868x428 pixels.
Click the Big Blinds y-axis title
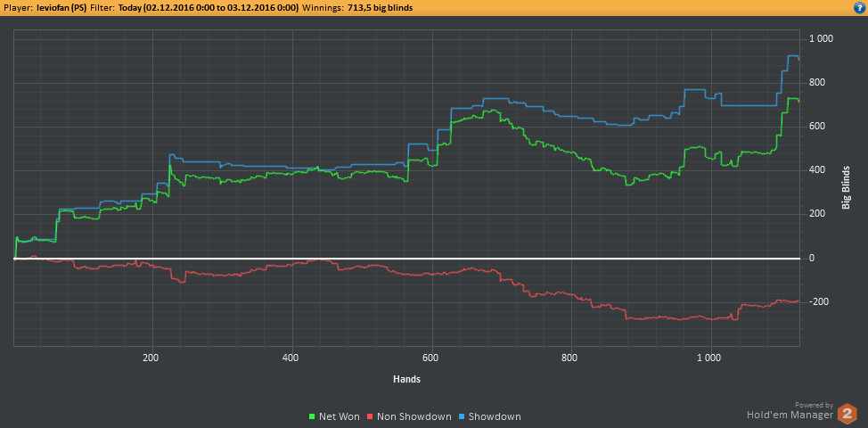(846, 188)
